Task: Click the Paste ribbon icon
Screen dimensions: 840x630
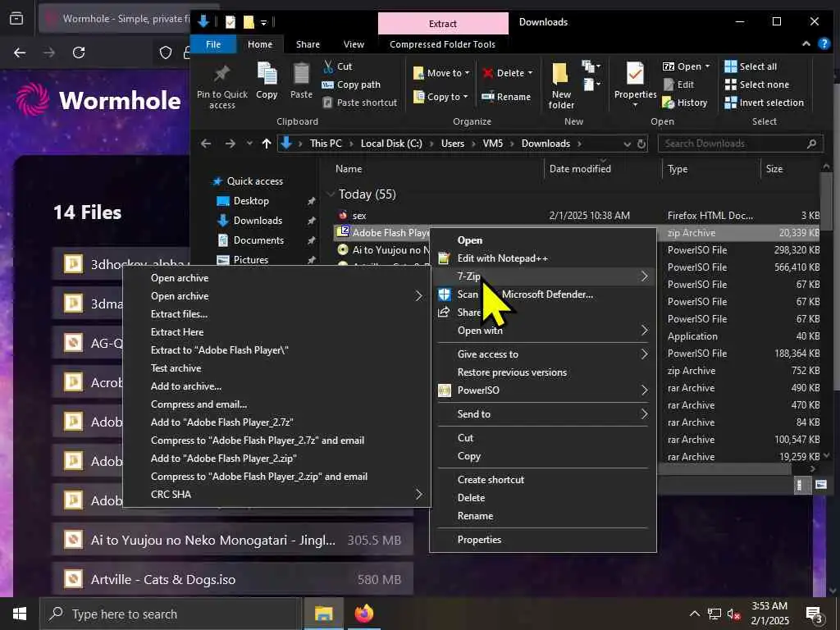Action: point(301,80)
